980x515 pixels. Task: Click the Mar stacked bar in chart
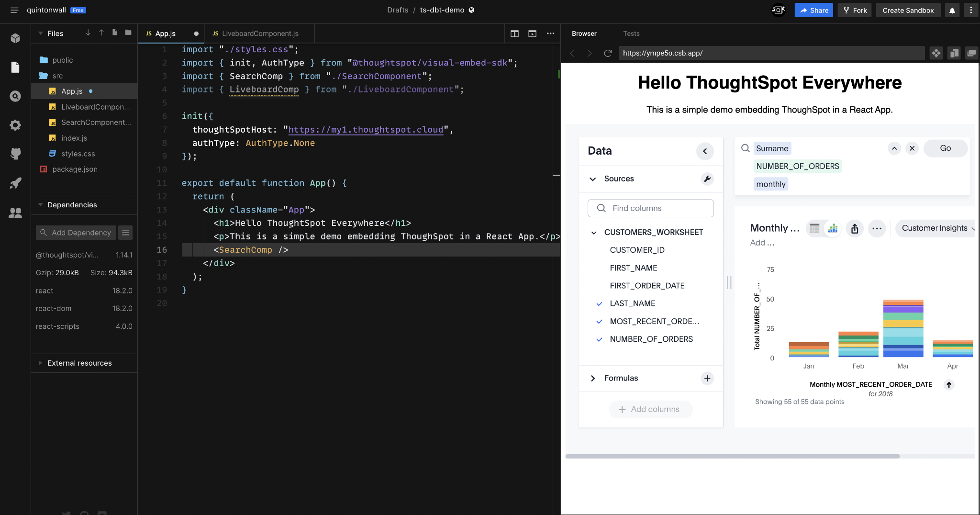(903, 328)
